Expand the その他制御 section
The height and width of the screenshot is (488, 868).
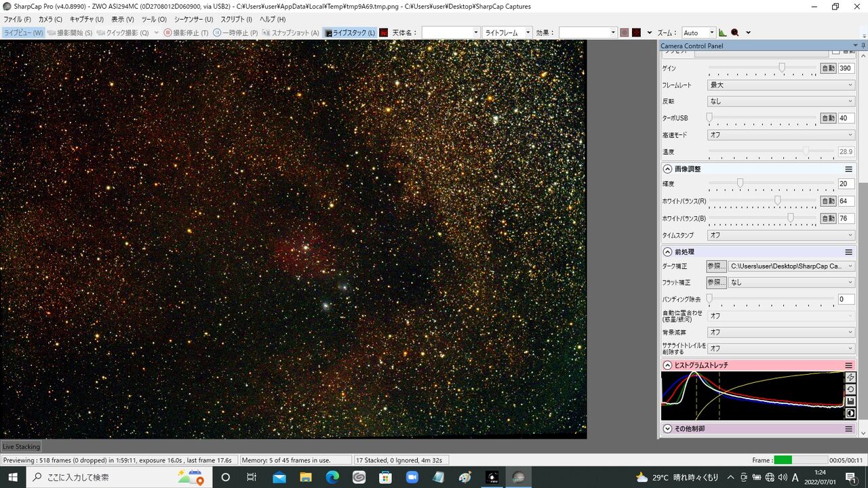click(x=667, y=428)
